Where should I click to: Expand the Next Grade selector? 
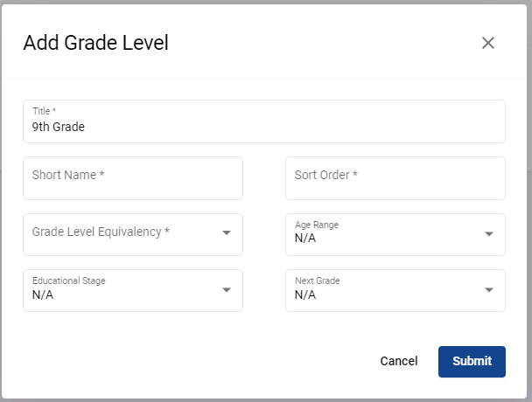coord(395,290)
